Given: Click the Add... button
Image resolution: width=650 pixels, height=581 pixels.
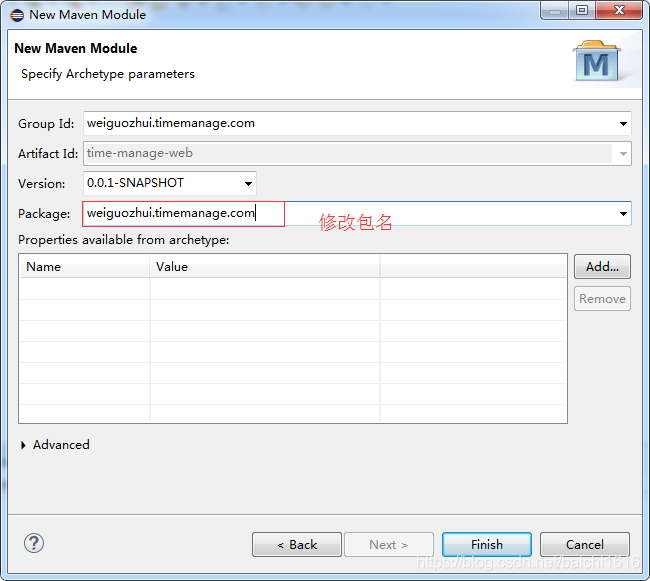Looking at the screenshot, I should tap(602, 266).
